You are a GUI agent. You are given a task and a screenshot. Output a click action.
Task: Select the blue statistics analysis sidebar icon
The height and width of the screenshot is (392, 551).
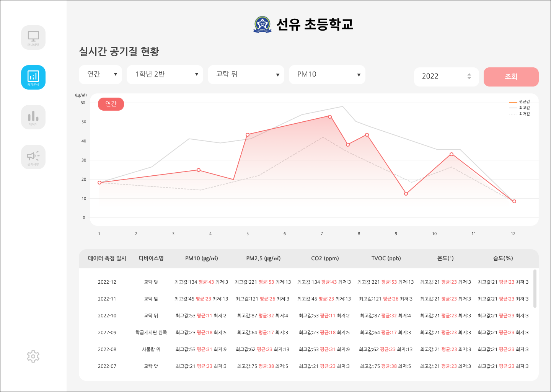tap(33, 77)
